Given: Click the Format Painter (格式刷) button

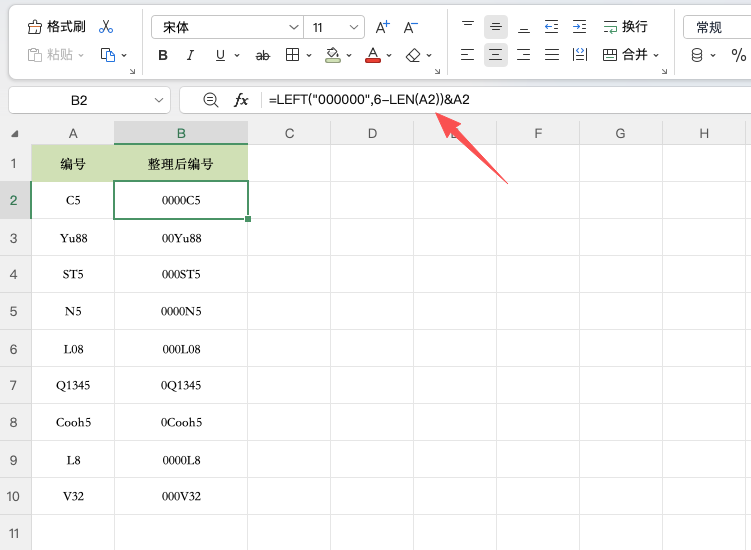Looking at the screenshot, I should click(x=57, y=26).
